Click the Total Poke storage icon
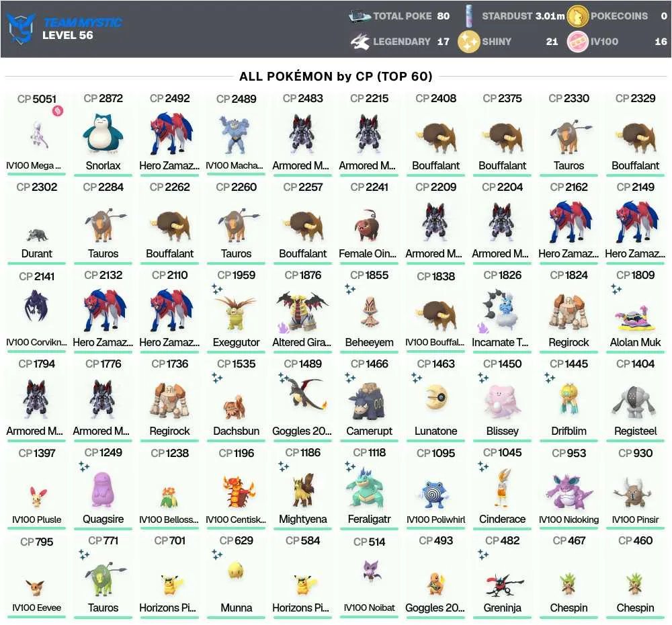The height and width of the screenshot is (625, 672). point(359,16)
